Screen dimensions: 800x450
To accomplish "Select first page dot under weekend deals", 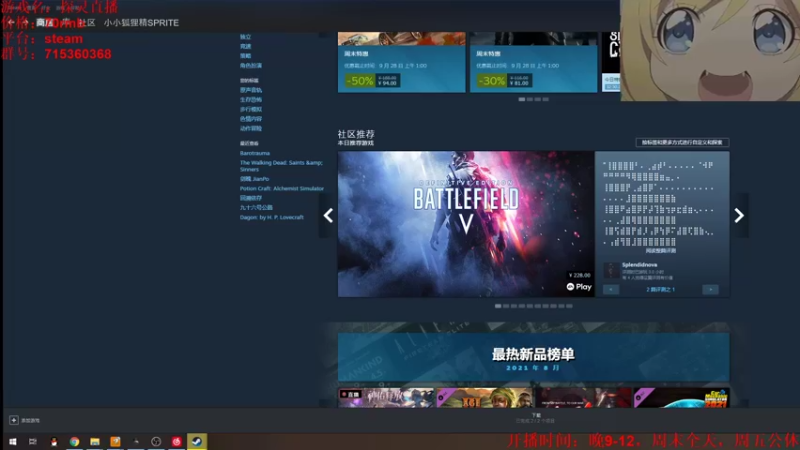I will [x=521, y=99].
